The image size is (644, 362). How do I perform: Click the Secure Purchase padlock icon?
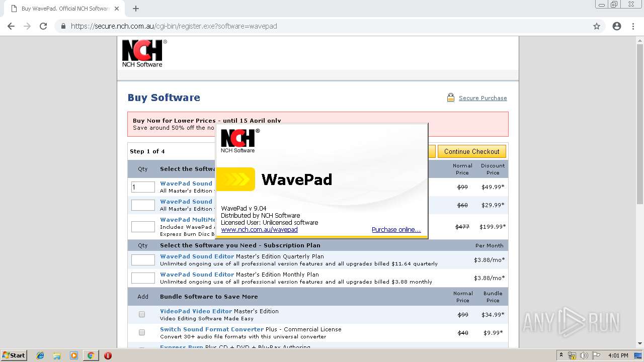pyautogui.click(x=451, y=98)
